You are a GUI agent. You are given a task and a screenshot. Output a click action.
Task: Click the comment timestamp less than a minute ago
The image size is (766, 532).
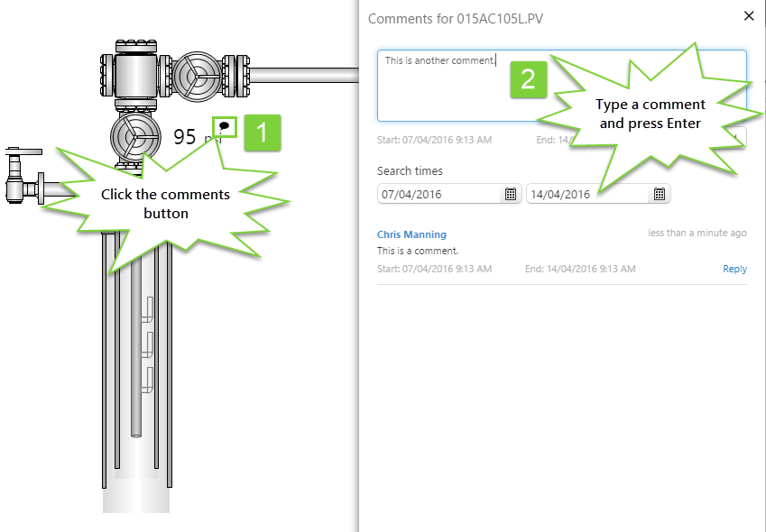[697, 233]
